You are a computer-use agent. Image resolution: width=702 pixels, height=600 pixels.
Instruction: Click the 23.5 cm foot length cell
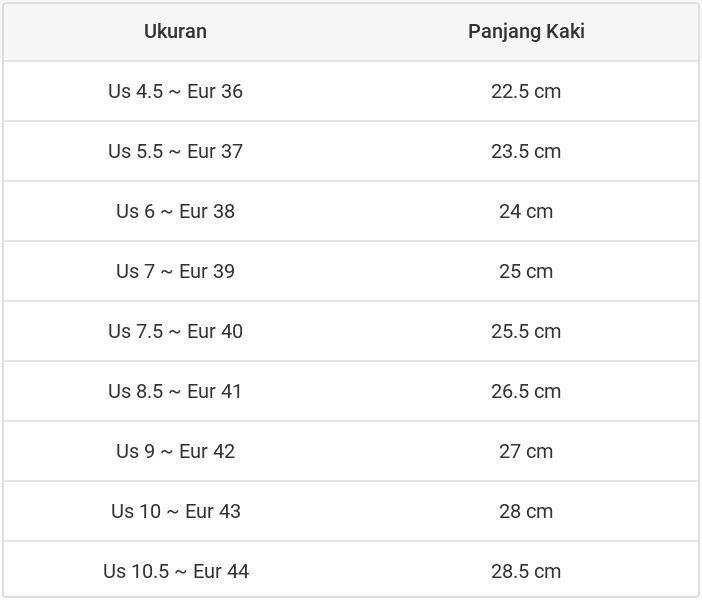[526, 151]
